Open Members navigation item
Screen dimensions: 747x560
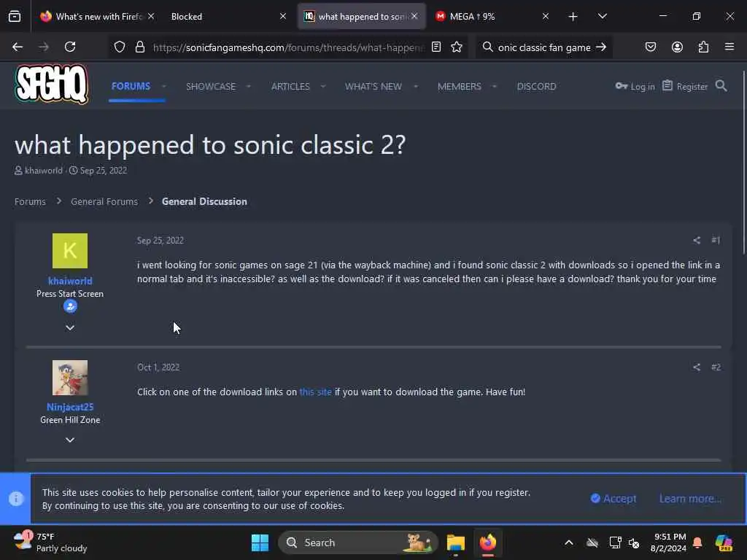tap(460, 87)
